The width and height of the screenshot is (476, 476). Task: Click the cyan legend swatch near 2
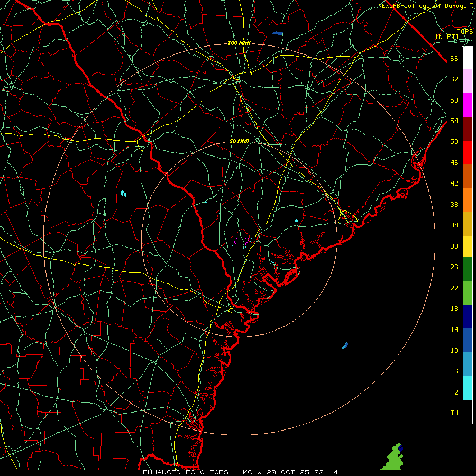(x=467, y=387)
